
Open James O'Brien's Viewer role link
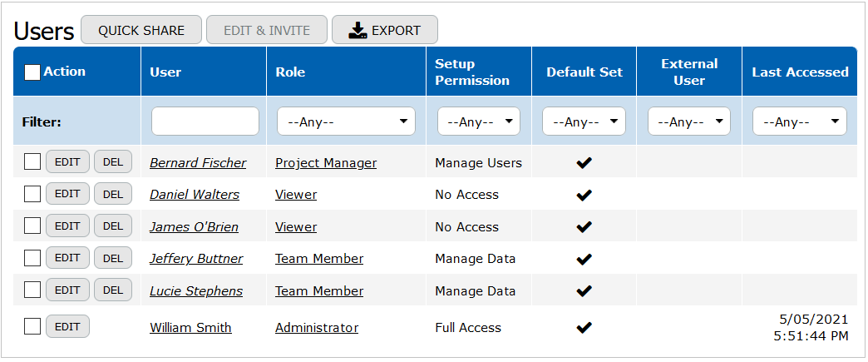[x=296, y=226]
